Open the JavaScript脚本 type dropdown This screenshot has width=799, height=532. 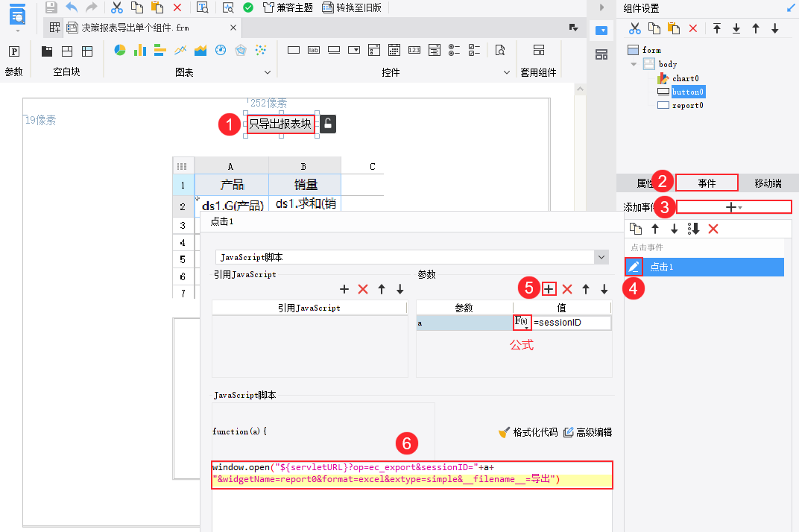(601, 257)
